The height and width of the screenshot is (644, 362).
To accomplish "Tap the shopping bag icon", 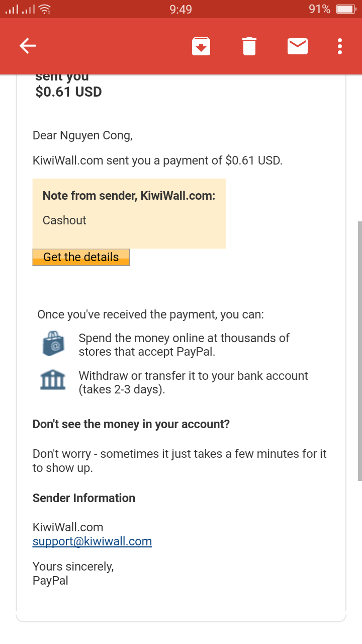I will 53,344.
